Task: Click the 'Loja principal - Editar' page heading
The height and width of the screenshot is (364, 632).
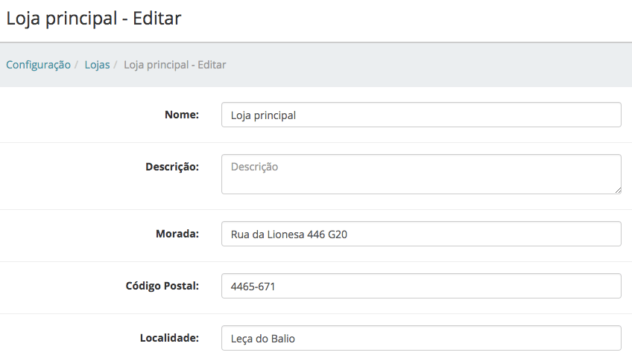Action: pyautogui.click(x=94, y=19)
